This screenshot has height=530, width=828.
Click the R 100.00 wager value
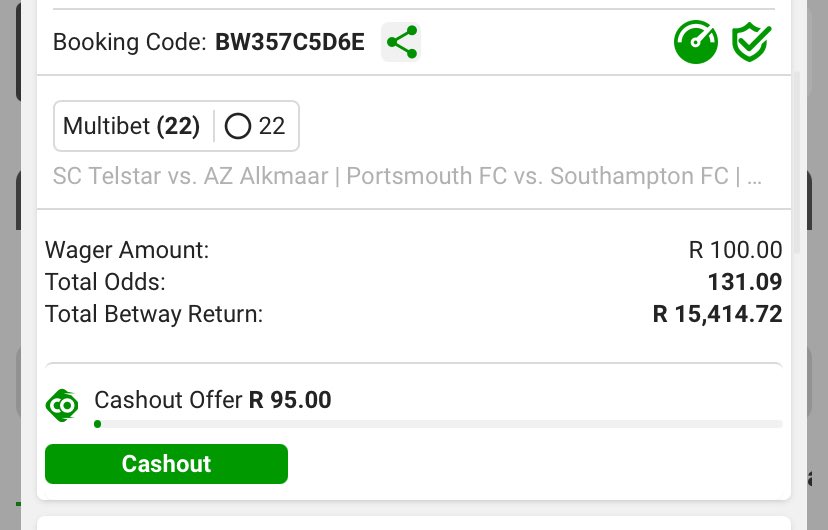coord(736,250)
